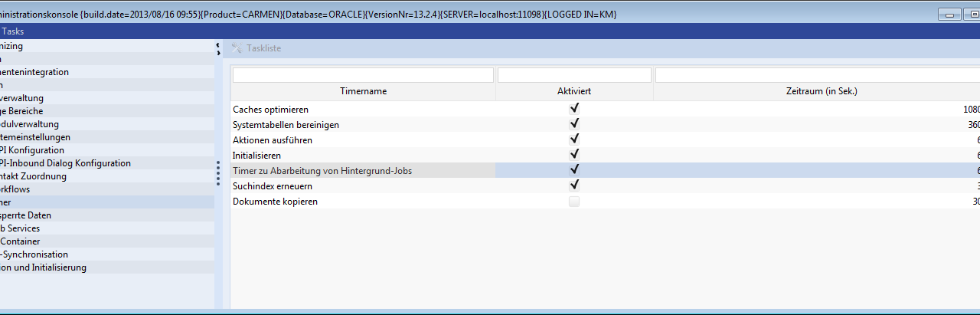Collapse sidebar using the splitter arrows
Viewport: 980px width, 315px height.
pyautogui.click(x=218, y=48)
